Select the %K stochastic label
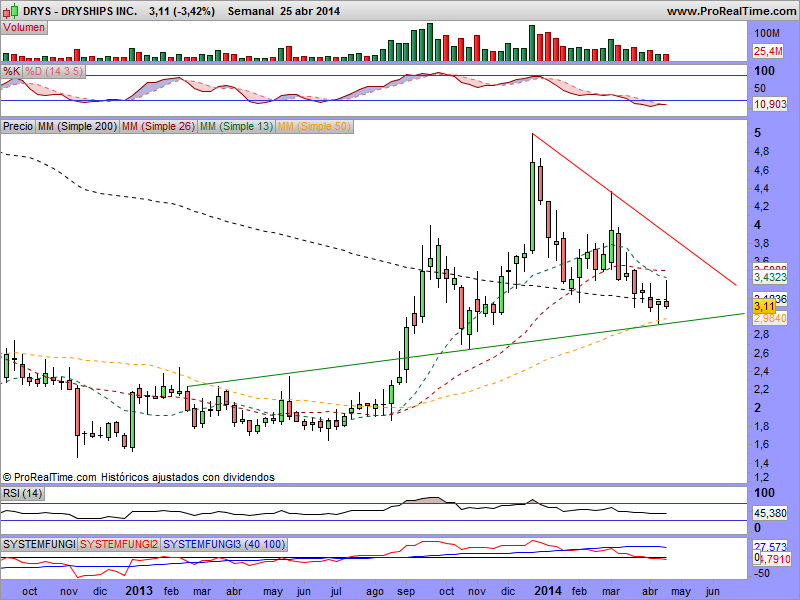800x600 pixels. pos(11,71)
